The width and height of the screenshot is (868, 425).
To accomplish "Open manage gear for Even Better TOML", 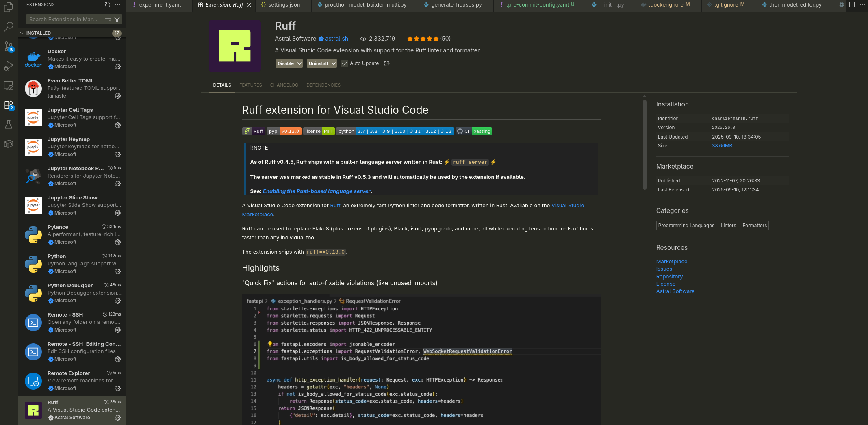I will click(x=118, y=96).
